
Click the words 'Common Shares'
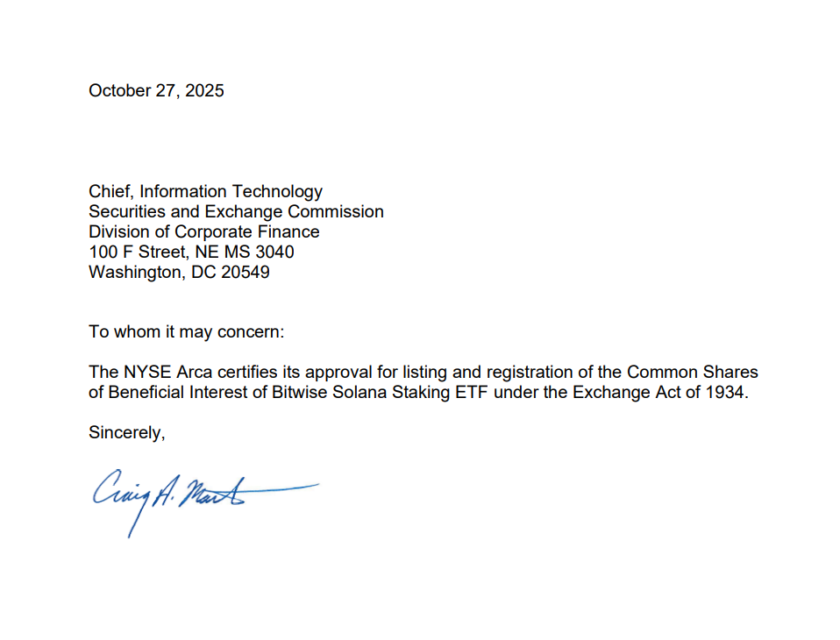[x=692, y=373]
